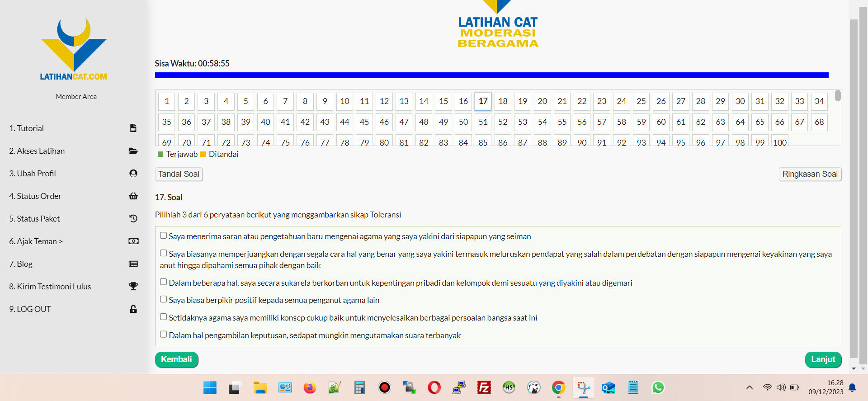Show hidden icons via taskbar chevron

[x=749, y=387]
